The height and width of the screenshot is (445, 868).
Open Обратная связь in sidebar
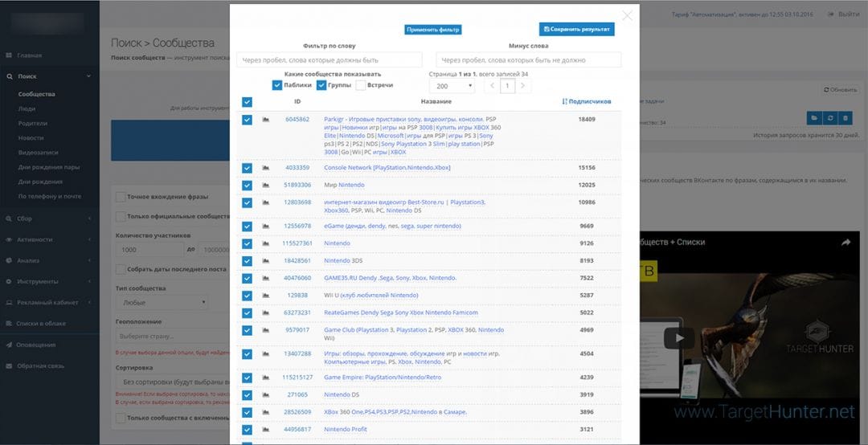pyautogui.click(x=40, y=365)
